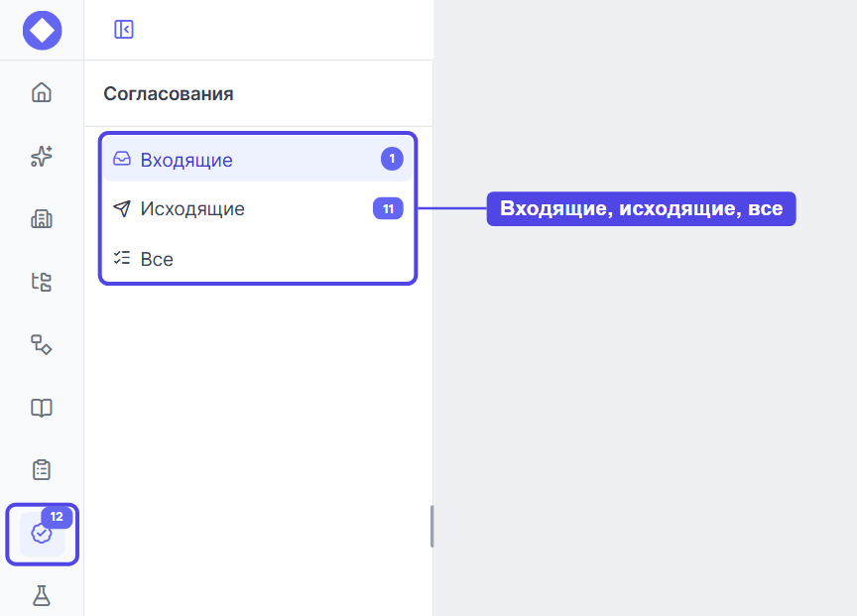857x616 pixels.
Task: Click the paper plane icon beside Исходящие
Action: (122, 208)
